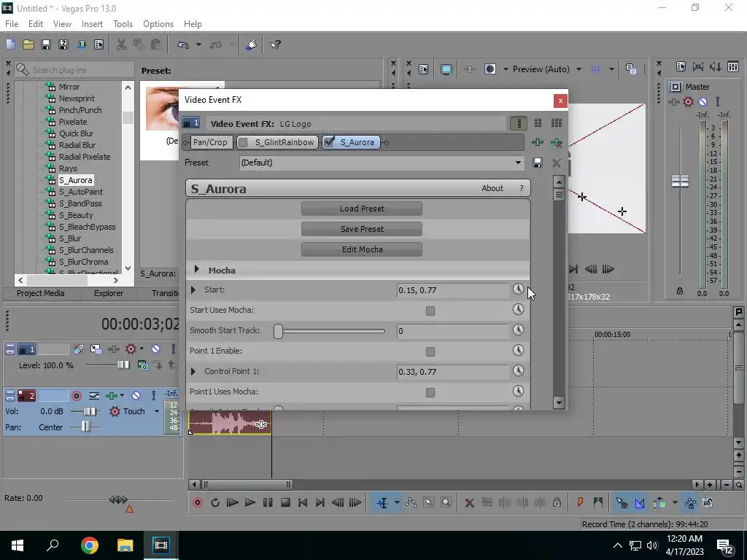Screen dimensions: 747x560
Task: Open the Touch automation mode dropdown
Action: click(x=157, y=411)
